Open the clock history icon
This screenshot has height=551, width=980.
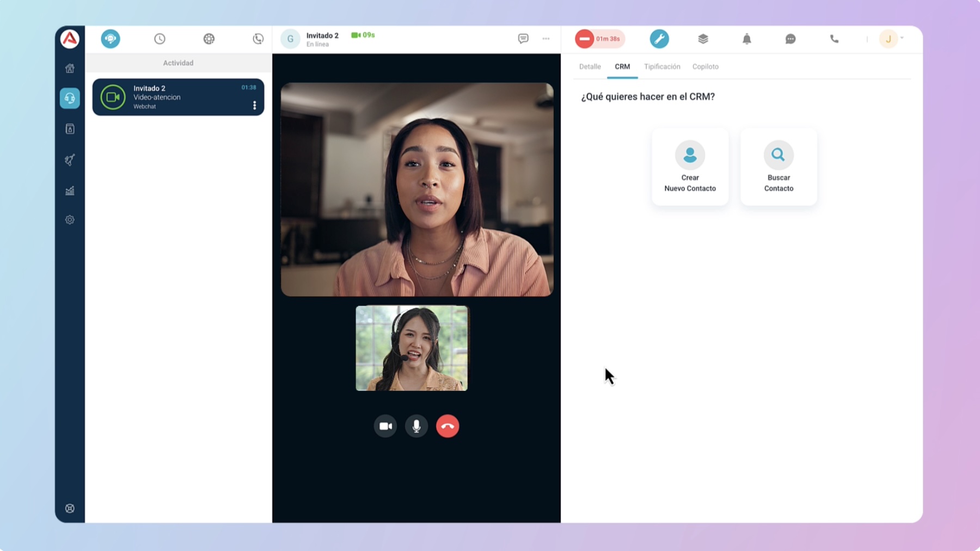tap(160, 39)
